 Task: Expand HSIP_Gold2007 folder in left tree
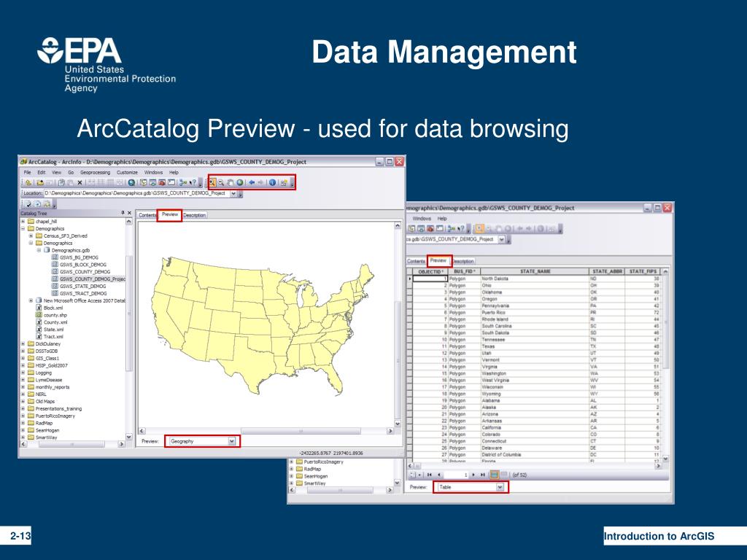click(23, 365)
